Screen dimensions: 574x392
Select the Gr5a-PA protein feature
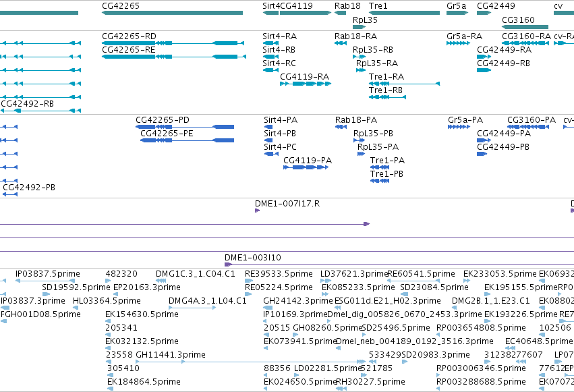click(459, 127)
